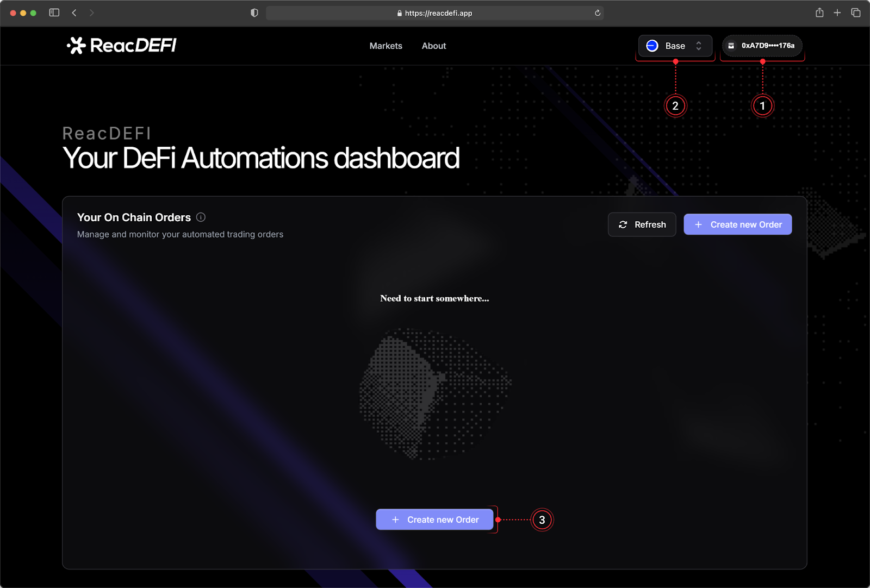Click the reacdefi.app address bar
This screenshot has height=588, width=870.
(x=434, y=13)
